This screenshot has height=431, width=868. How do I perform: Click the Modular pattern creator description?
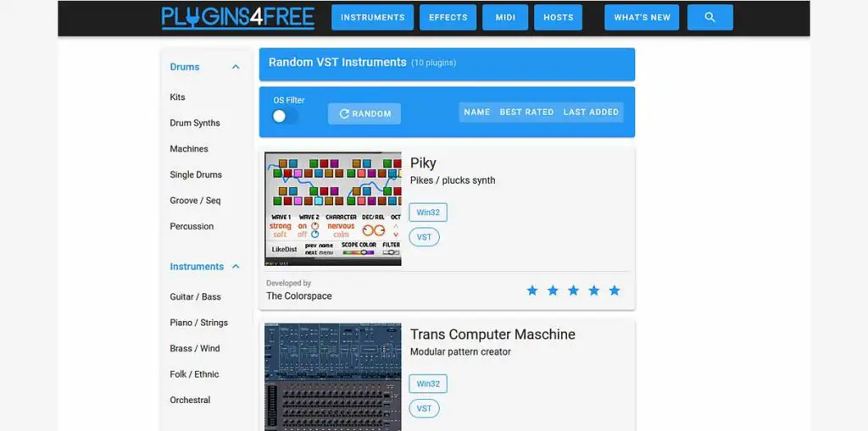point(460,352)
